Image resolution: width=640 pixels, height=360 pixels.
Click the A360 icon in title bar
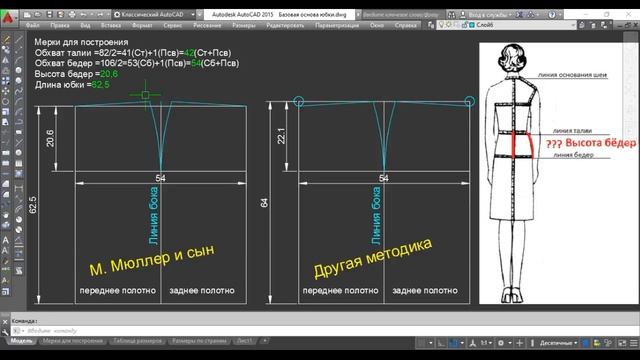pos(531,15)
